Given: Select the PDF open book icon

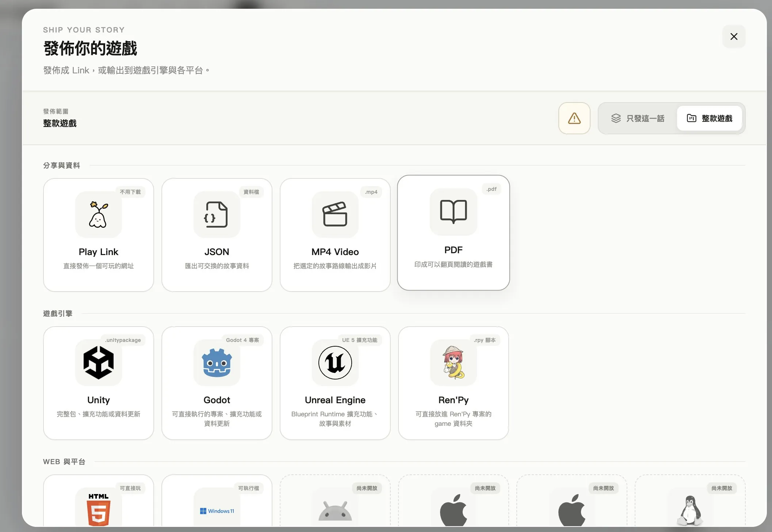Looking at the screenshot, I should [x=453, y=212].
